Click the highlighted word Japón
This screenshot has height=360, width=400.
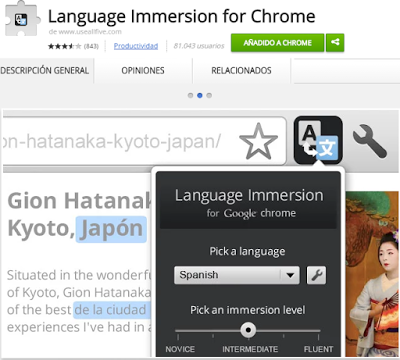[111, 229]
